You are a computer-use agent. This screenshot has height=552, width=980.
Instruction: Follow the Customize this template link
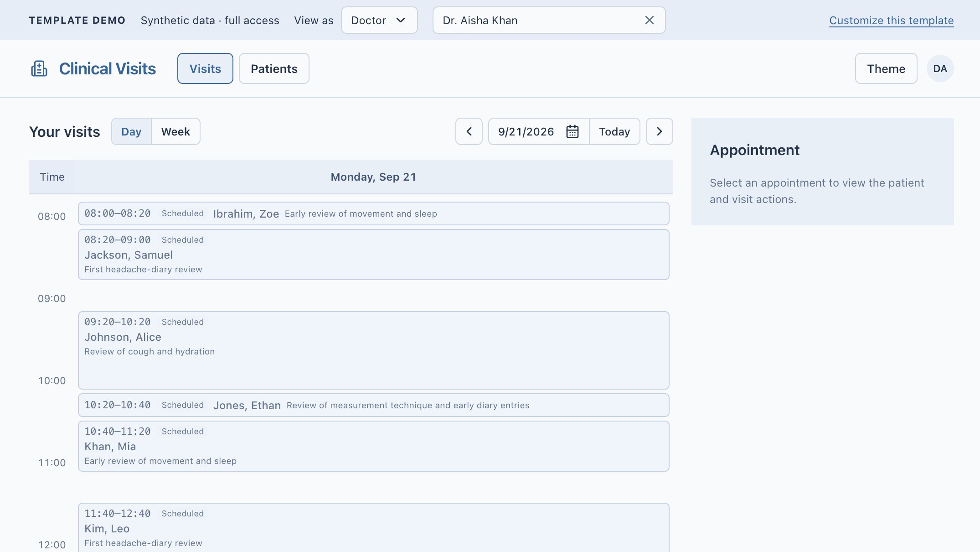(892, 20)
